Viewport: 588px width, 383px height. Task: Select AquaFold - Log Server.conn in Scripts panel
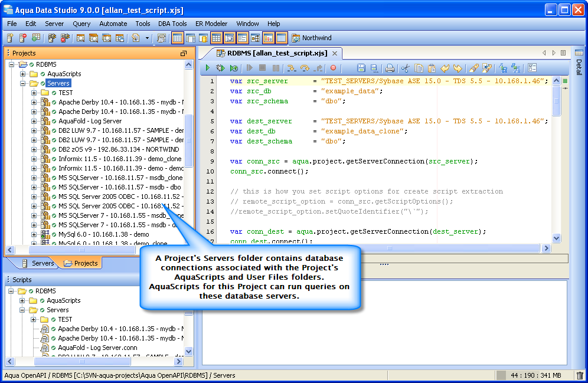click(97, 348)
